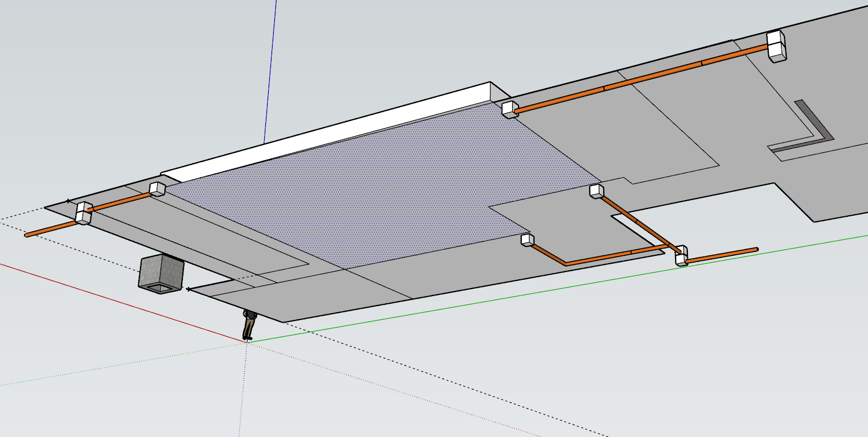Image resolution: width=868 pixels, height=437 pixels.
Task: Click the solid red axis line
Action: coord(111,298)
